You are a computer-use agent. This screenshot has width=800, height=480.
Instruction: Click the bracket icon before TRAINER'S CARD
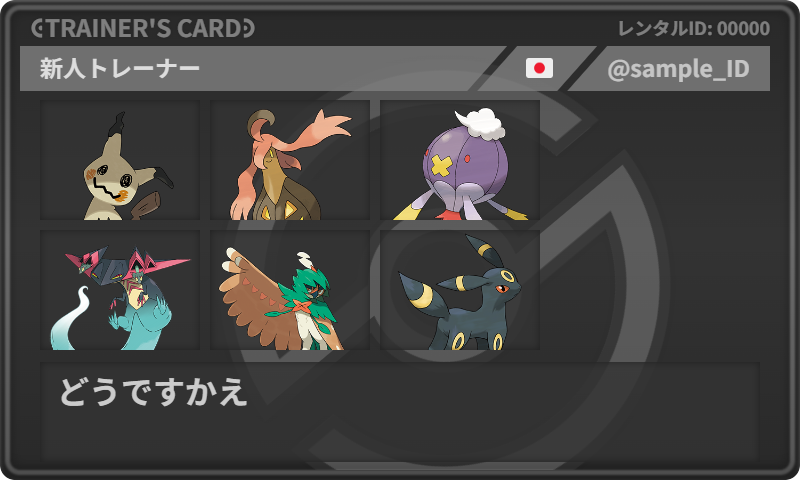pos(38,29)
